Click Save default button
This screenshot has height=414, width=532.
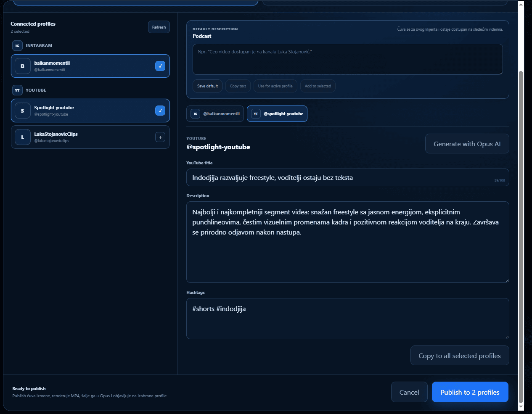coord(208,86)
